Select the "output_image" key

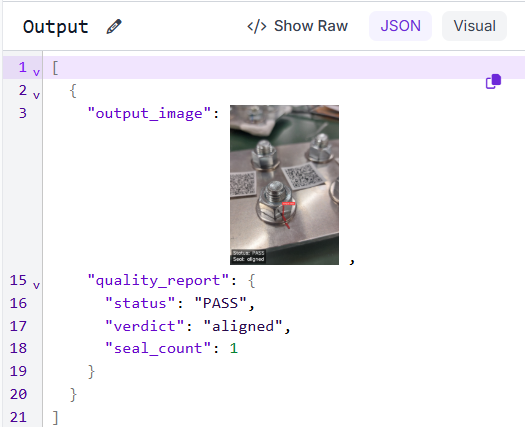[x=149, y=114]
